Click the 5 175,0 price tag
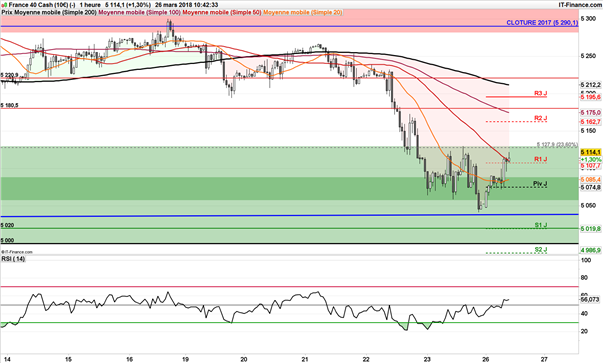Image resolution: width=603 pixels, height=363 pixels. (x=590, y=112)
